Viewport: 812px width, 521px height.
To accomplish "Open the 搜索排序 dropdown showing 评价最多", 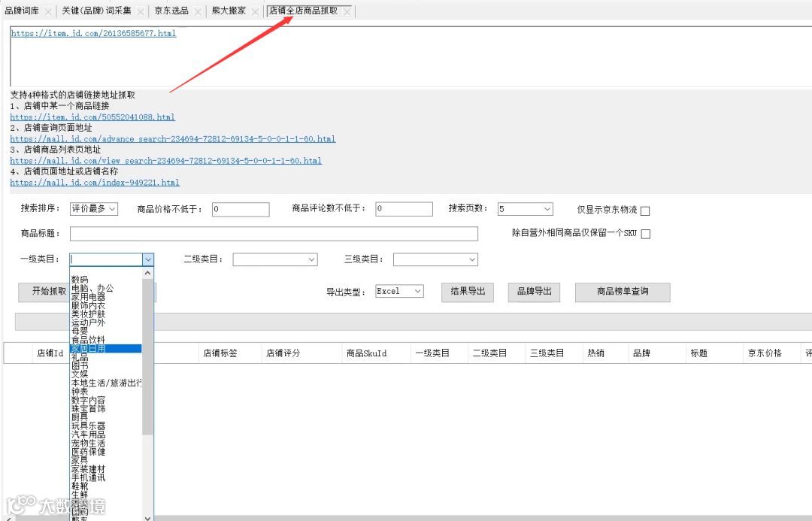I will (x=94, y=209).
